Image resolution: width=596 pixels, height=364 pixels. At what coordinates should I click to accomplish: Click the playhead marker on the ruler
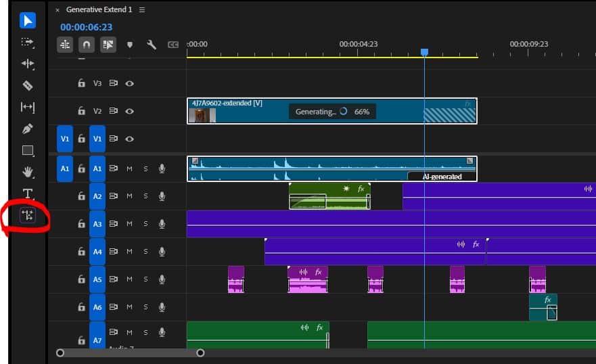[425, 52]
